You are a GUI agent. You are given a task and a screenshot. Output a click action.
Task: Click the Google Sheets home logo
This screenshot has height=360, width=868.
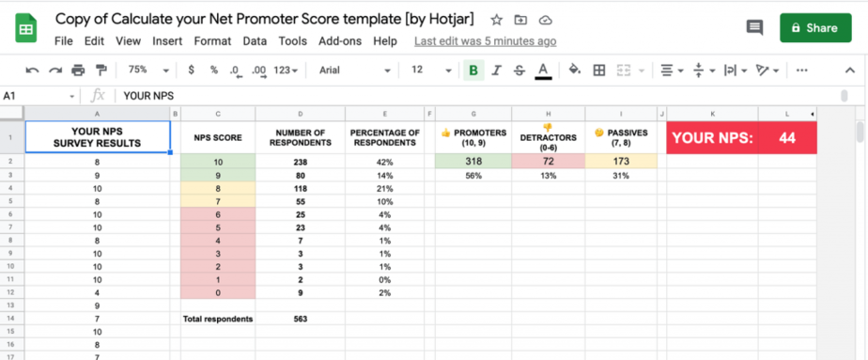(25, 28)
